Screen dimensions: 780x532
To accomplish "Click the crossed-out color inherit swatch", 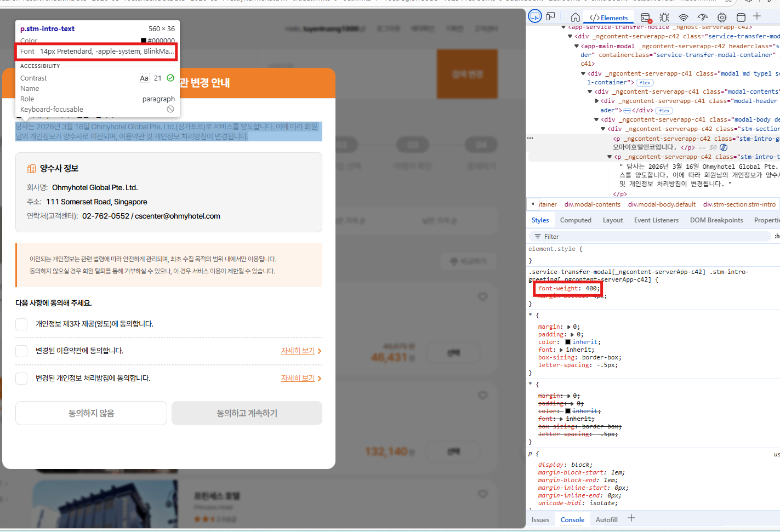I will 568,411.
